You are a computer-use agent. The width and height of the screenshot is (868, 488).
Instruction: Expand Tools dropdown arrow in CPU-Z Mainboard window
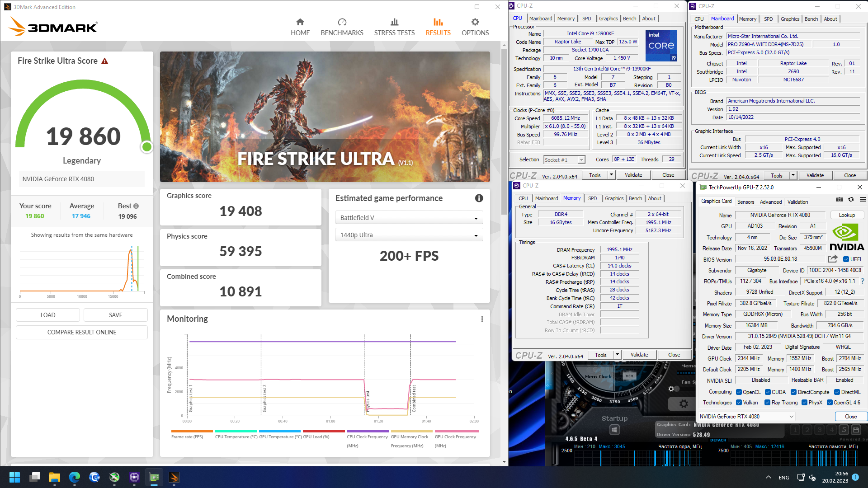point(793,175)
